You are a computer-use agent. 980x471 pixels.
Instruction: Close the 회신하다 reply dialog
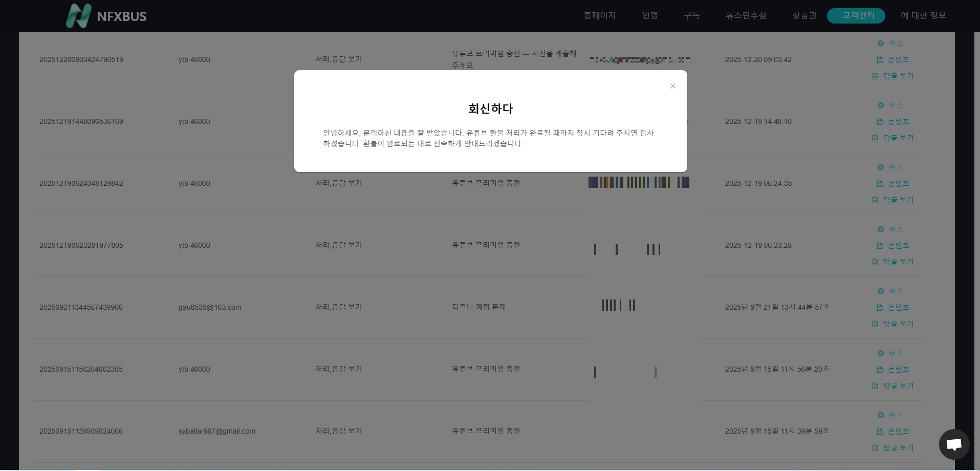point(673,86)
